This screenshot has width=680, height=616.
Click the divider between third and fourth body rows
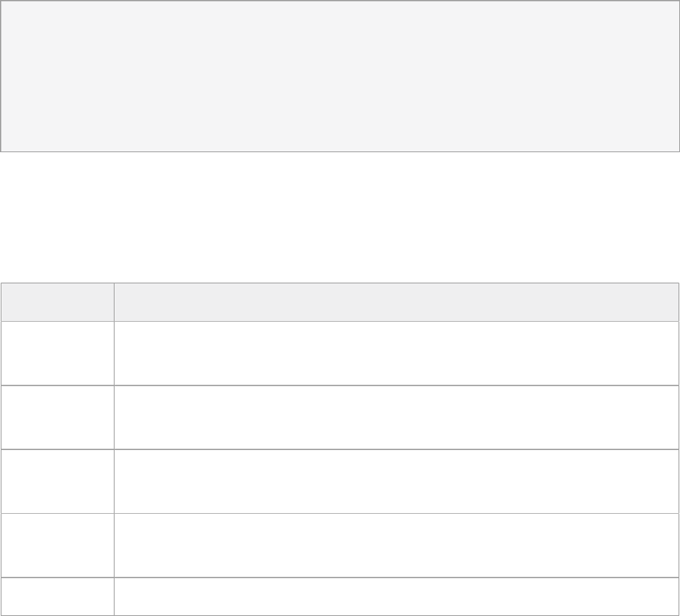(x=339, y=513)
